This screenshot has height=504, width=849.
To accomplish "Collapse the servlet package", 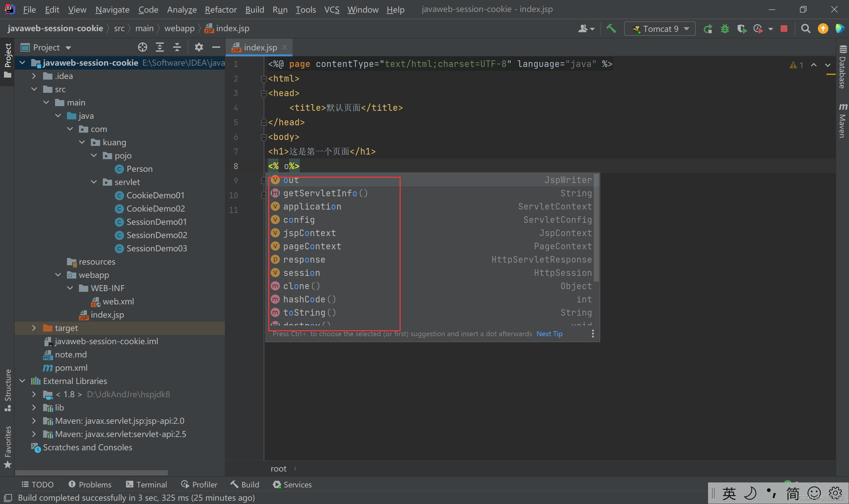I will pos(94,182).
